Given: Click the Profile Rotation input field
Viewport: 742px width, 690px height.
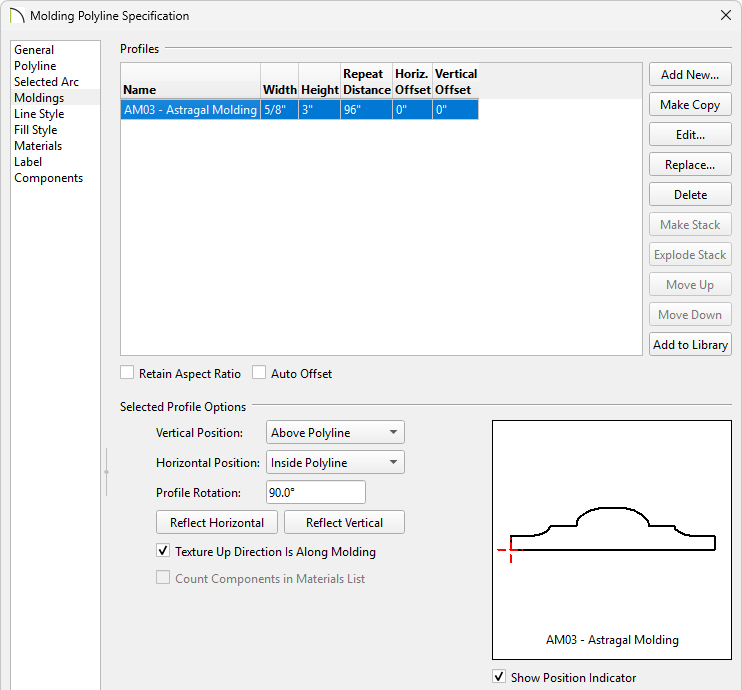Looking at the screenshot, I should coord(316,493).
